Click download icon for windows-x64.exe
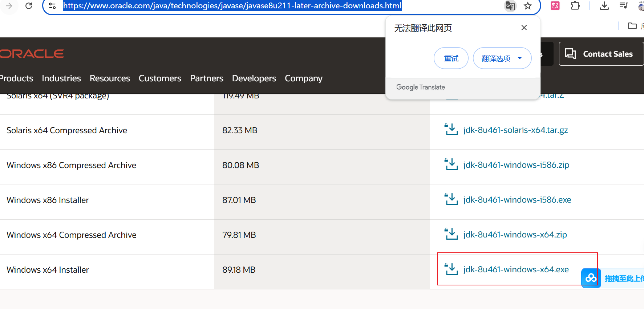Screen dimensions: 644x309 451,269
